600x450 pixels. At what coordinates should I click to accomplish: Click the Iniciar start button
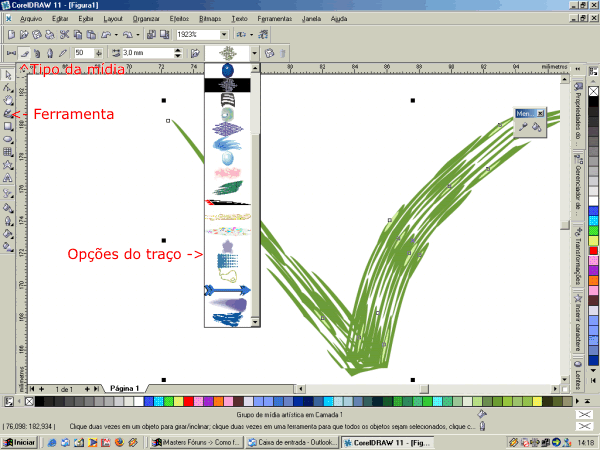tap(20, 441)
